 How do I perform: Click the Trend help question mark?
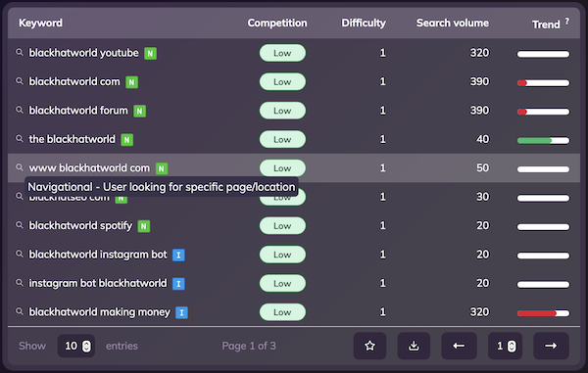click(567, 21)
